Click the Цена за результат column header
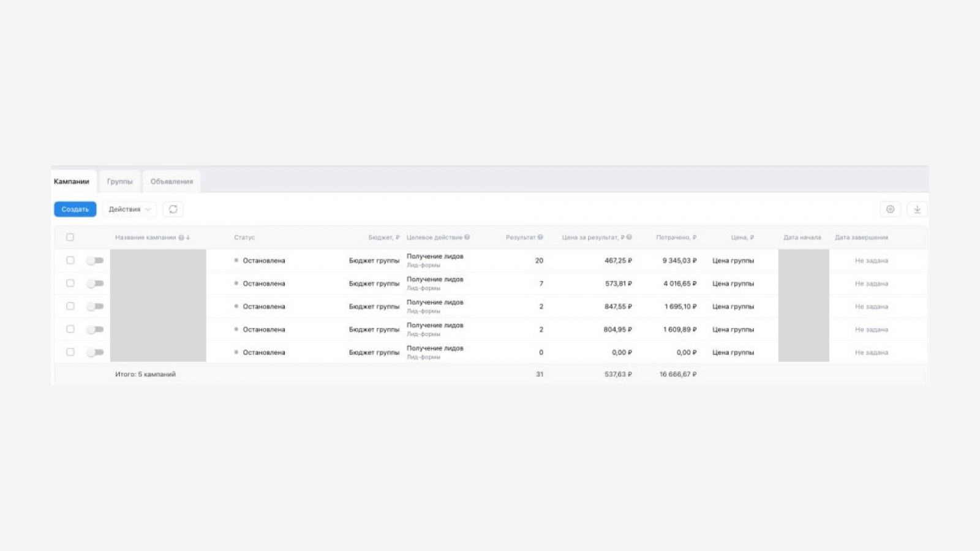The width and height of the screenshot is (980, 551). pos(593,238)
